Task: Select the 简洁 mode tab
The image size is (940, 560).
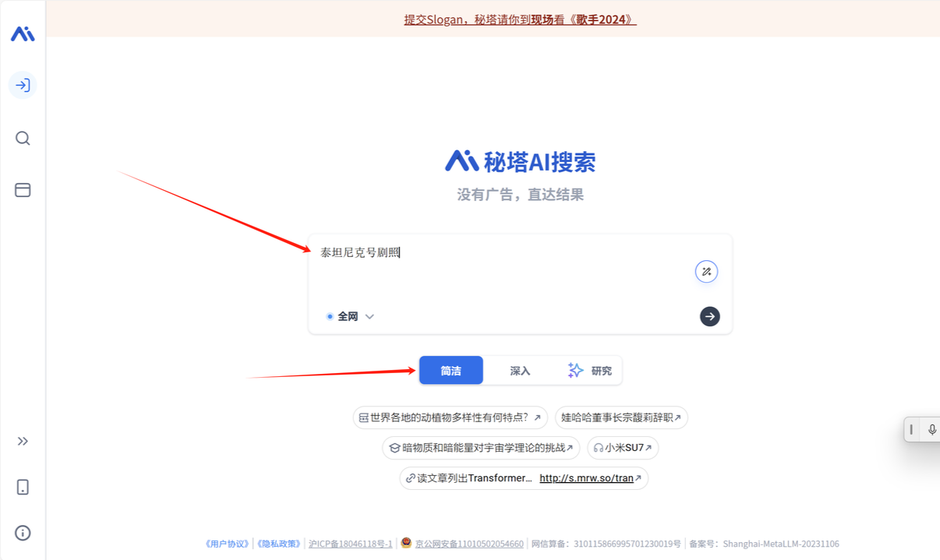Action: click(x=451, y=371)
